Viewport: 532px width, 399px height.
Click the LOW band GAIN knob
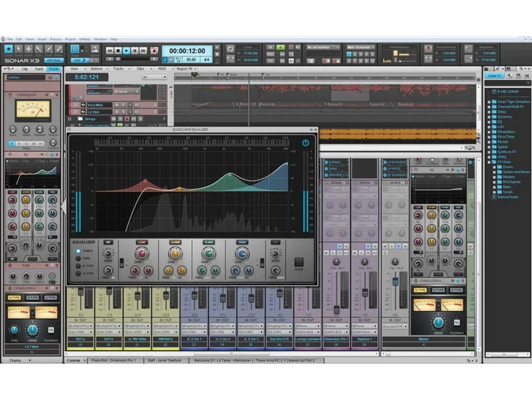point(142,254)
